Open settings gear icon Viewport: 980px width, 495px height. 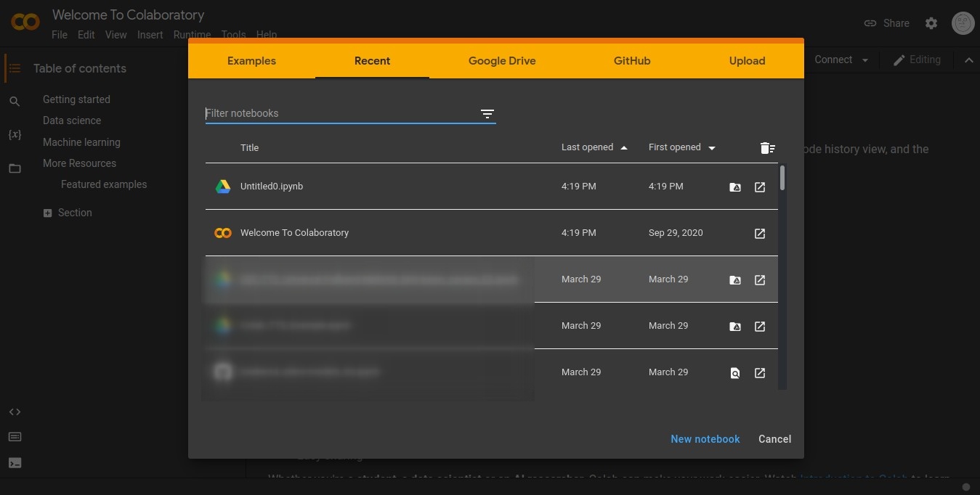[931, 23]
